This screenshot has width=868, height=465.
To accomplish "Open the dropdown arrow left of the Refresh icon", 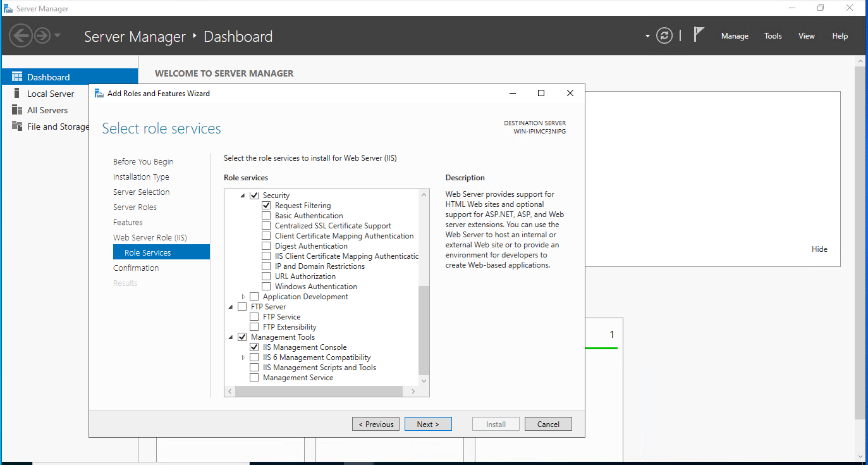I will coord(647,36).
